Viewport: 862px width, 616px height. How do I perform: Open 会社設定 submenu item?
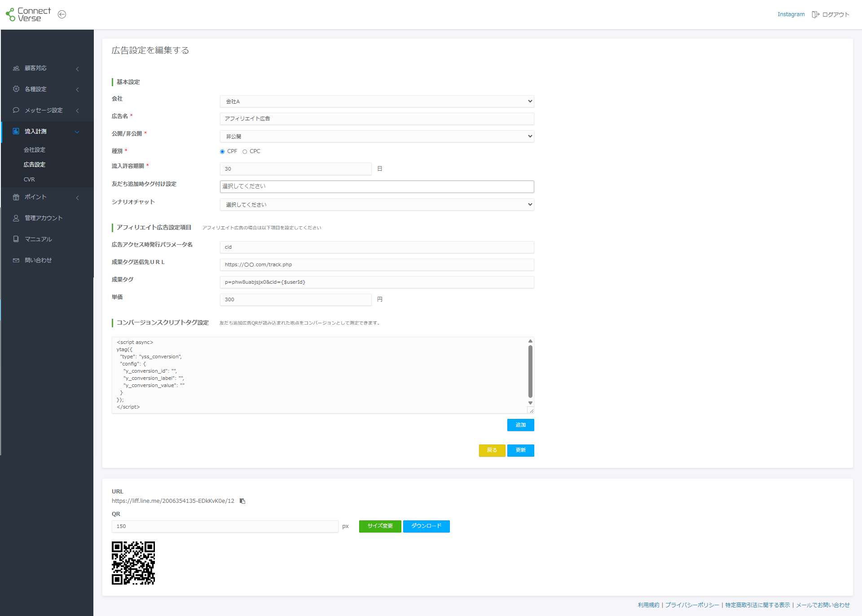pyautogui.click(x=35, y=150)
